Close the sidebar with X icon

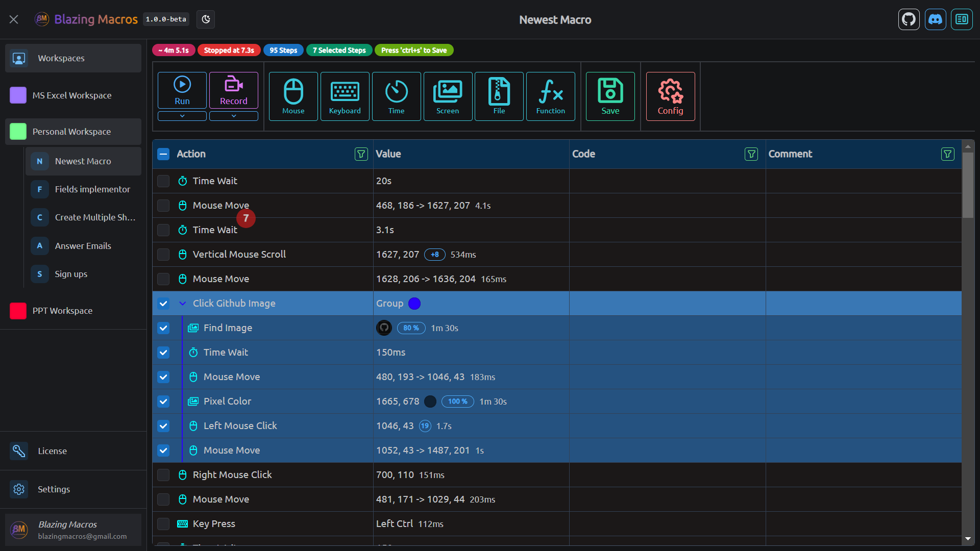click(14, 19)
